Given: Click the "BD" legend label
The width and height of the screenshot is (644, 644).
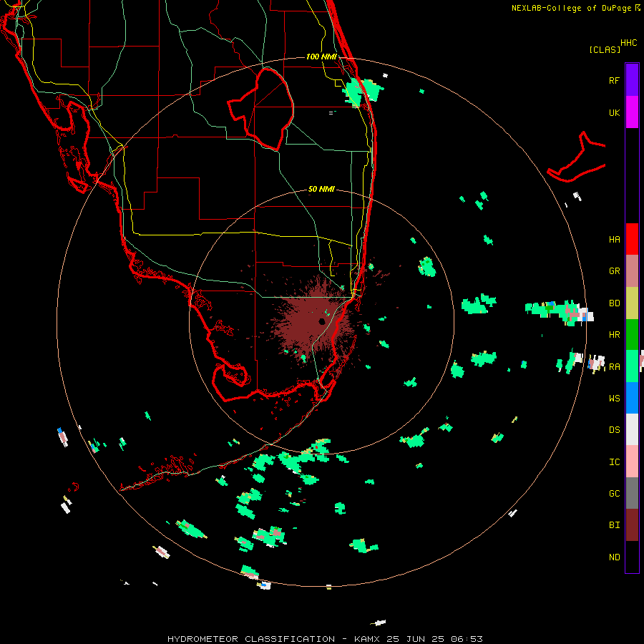Looking at the screenshot, I should pyautogui.click(x=614, y=303).
